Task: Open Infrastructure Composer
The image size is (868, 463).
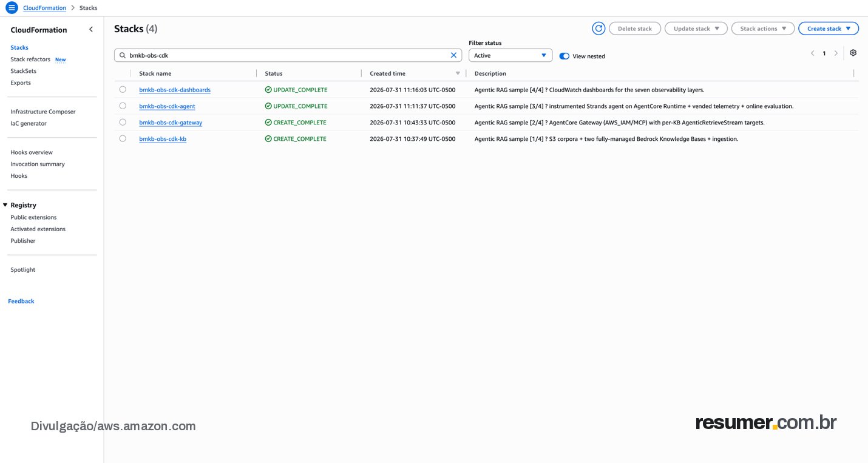Action: coord(43,112)
